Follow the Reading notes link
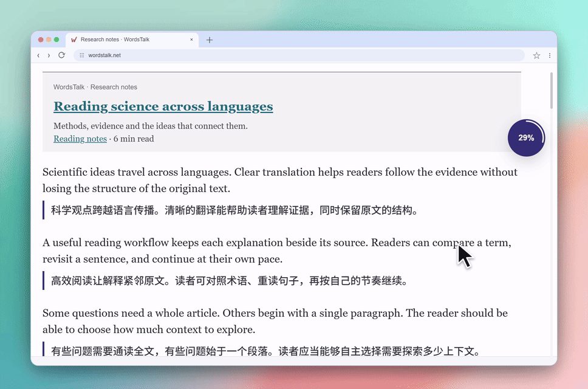 80,139
